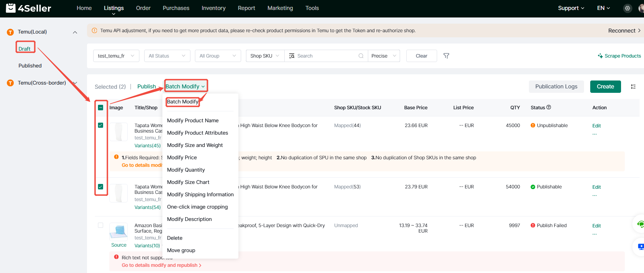Screen dimensions: 644x273
Task: Click the magnifier icon in search box
Action: 361,56
